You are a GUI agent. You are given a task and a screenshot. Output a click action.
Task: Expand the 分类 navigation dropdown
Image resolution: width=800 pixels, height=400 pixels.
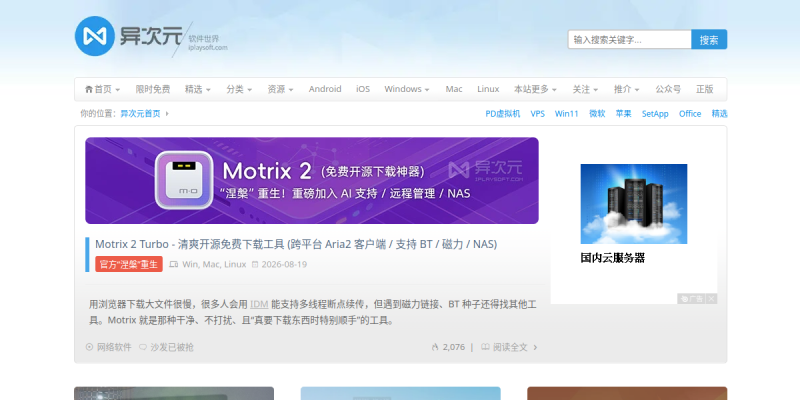[x=250, y=90]
